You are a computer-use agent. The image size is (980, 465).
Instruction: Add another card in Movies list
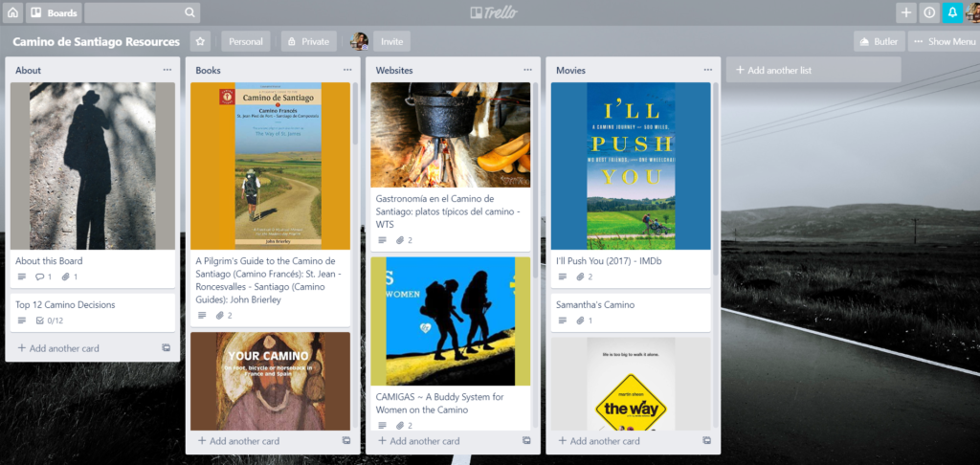coord(599,441)
